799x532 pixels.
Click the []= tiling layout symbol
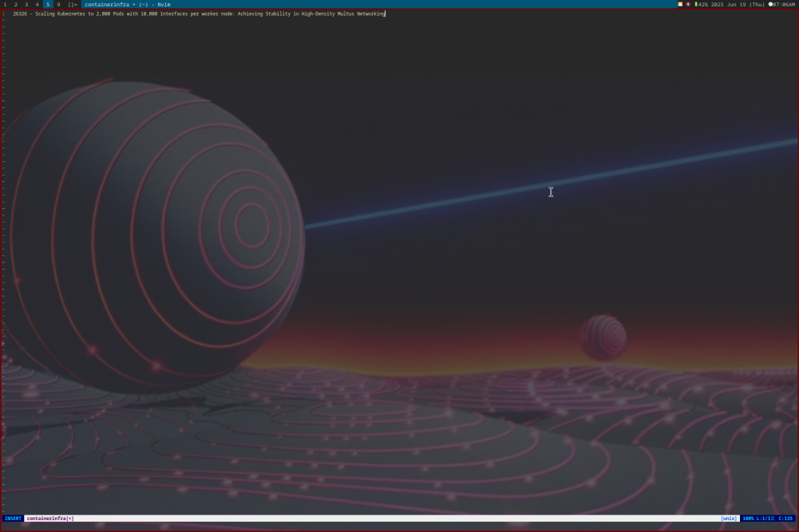coord(72,4)
